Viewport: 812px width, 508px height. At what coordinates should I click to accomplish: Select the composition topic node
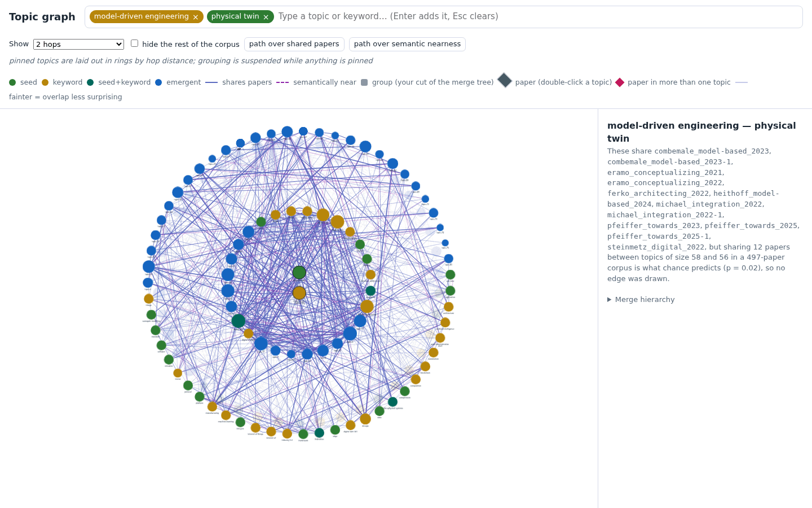coord(416,379)
